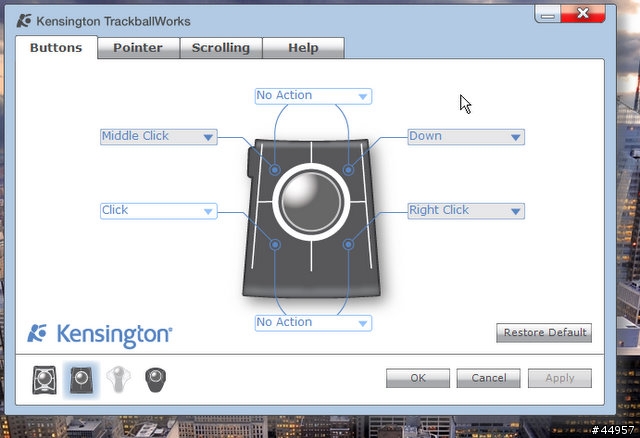This screenshot has height=438, width=640.
Task: Select the greyed-out Orbit scroll-ring trackball icon
Action: click(118, 379)
